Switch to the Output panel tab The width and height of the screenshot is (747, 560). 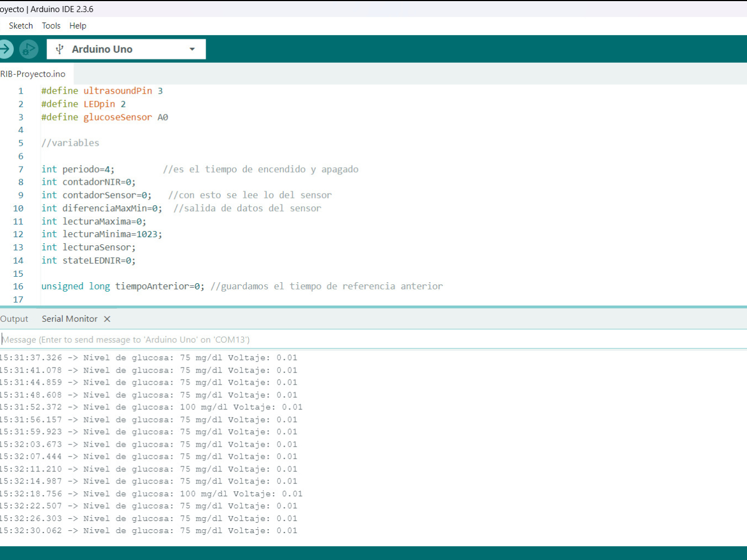(x=14, y=319)
